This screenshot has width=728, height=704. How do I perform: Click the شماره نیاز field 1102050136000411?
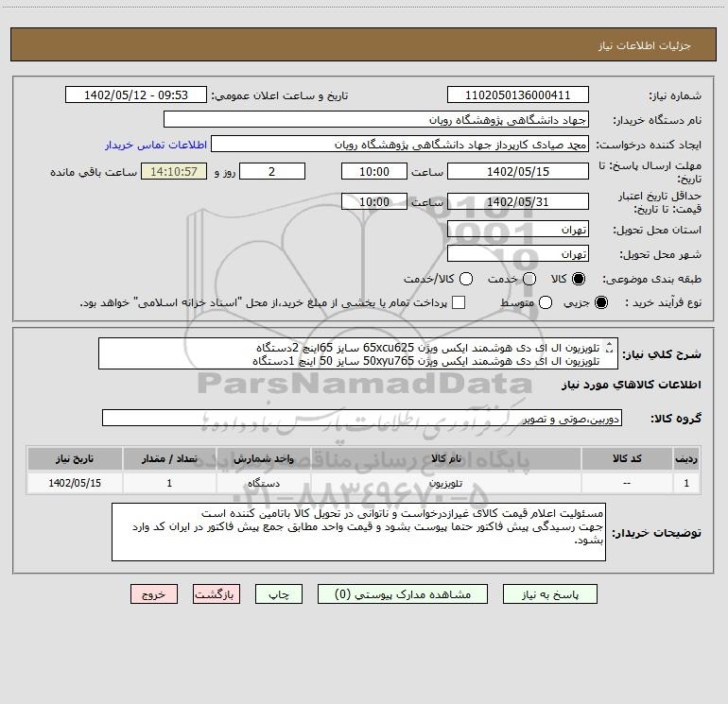pyautogui.click(x=518, y=95)
